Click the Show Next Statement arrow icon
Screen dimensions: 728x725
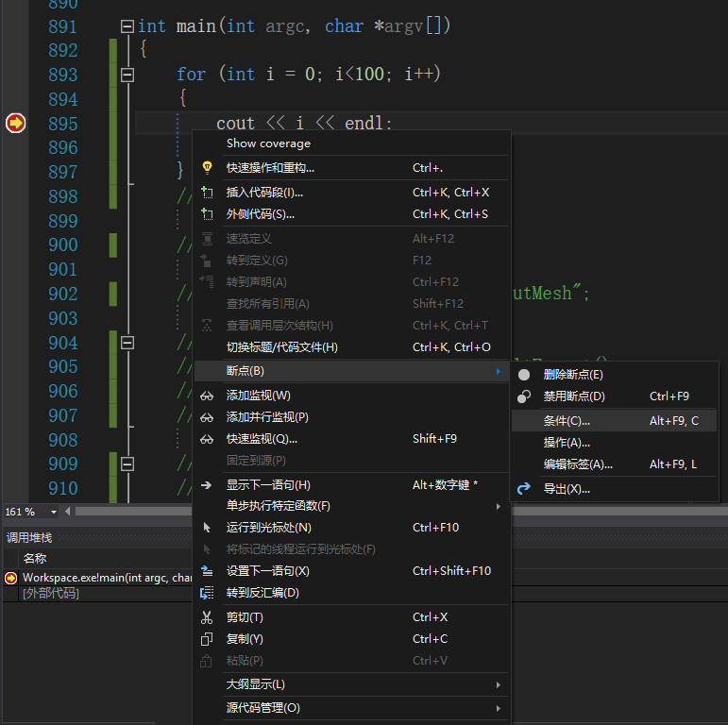[x=206, y=485]
